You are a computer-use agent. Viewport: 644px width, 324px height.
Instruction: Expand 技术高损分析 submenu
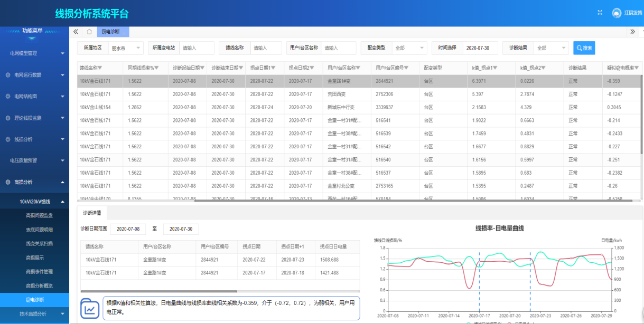(34, 314)
